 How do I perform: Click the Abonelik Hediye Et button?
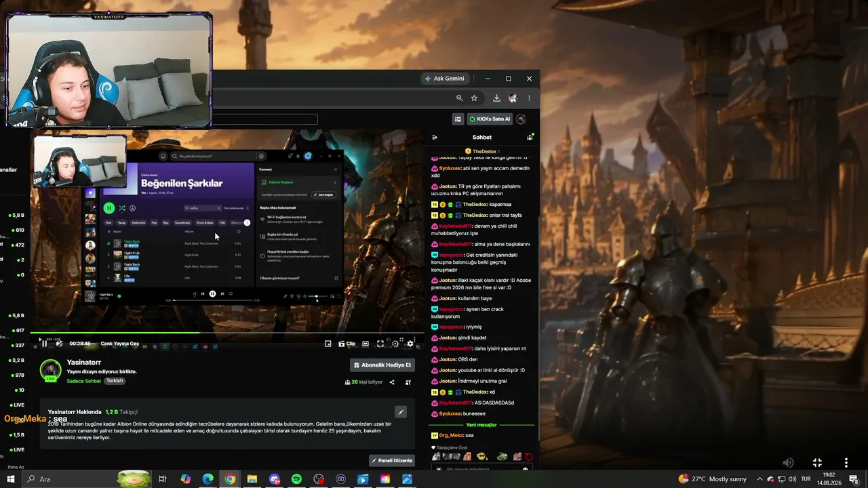pos(382,365)
